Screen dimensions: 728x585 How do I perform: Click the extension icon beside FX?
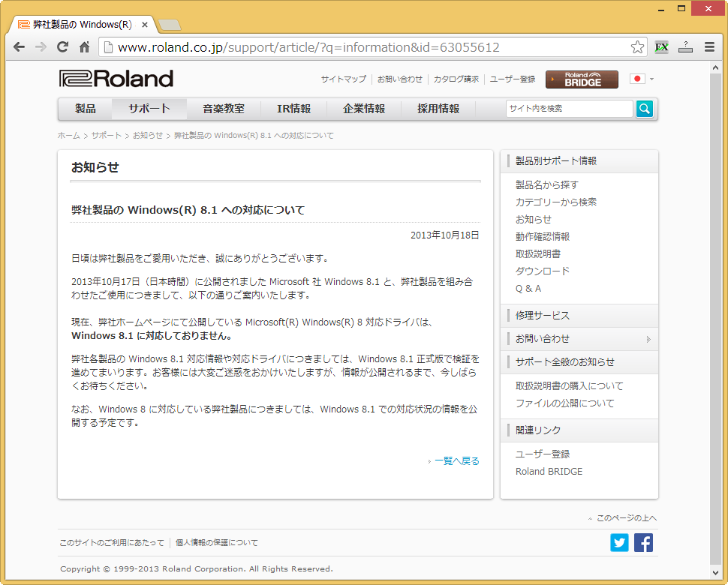coord(685,46)
